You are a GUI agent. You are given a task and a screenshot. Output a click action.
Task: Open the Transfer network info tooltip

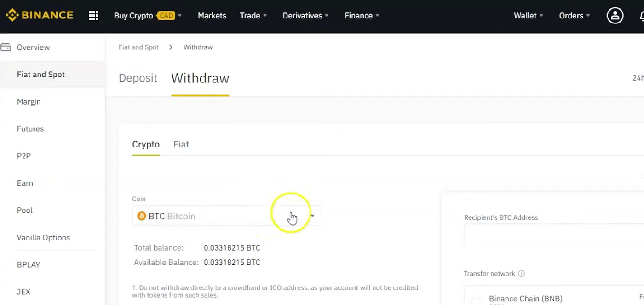point(521,274)
